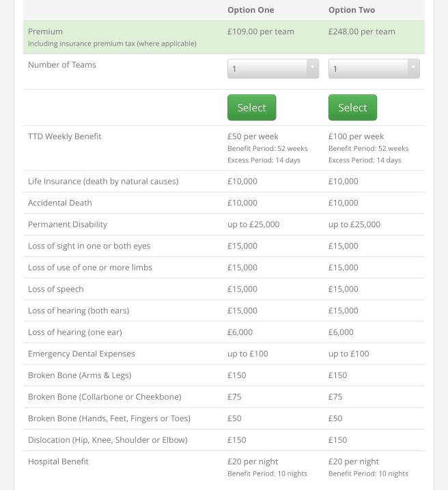Click the £248.00 per team premium

[361, 31]
